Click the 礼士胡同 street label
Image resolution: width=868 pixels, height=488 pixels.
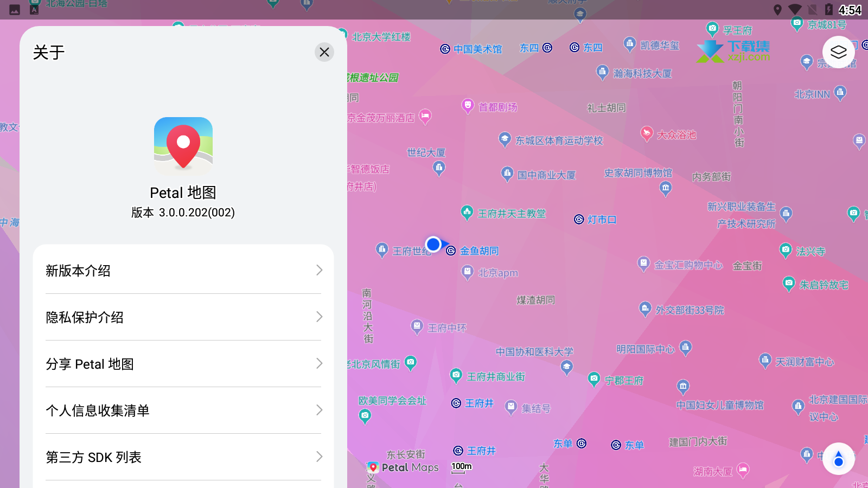coord(607,108)
